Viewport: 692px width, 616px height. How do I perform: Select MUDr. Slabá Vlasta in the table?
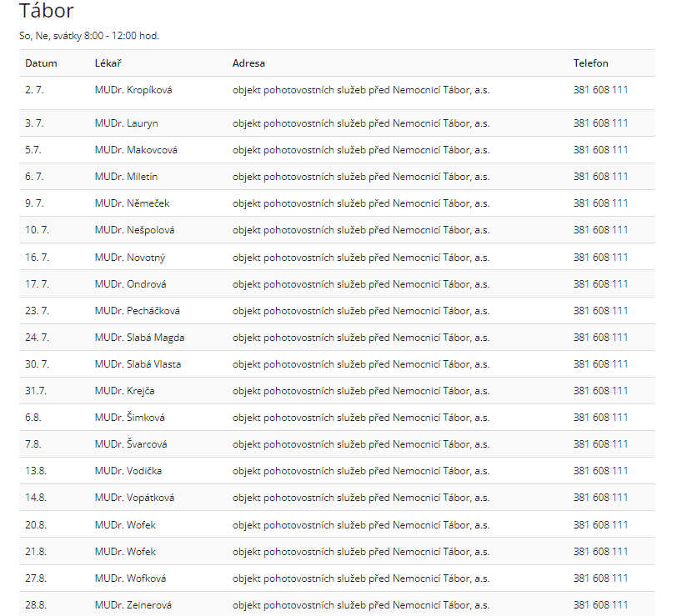coord(138,364)
